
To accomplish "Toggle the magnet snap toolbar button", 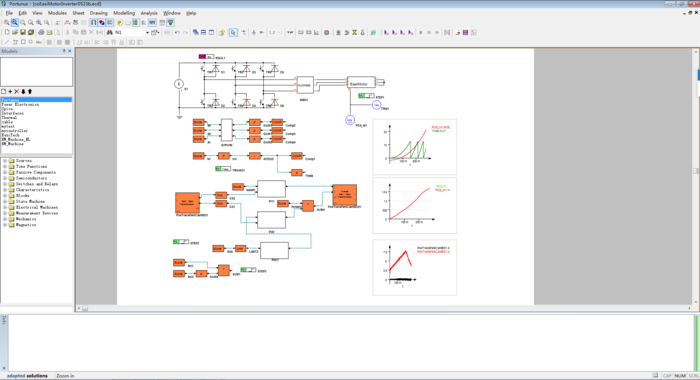I will click(93, 22).
